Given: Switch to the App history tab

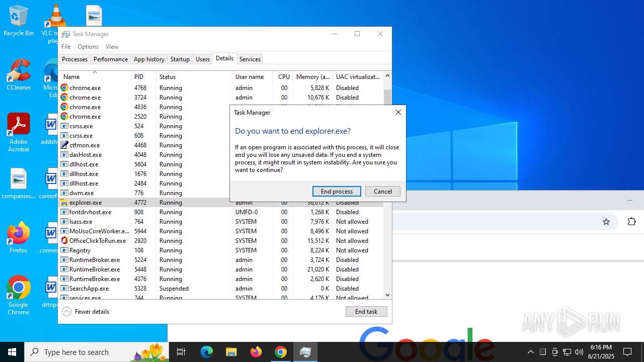Looking at the screenshot, I should tap(149, 59).
